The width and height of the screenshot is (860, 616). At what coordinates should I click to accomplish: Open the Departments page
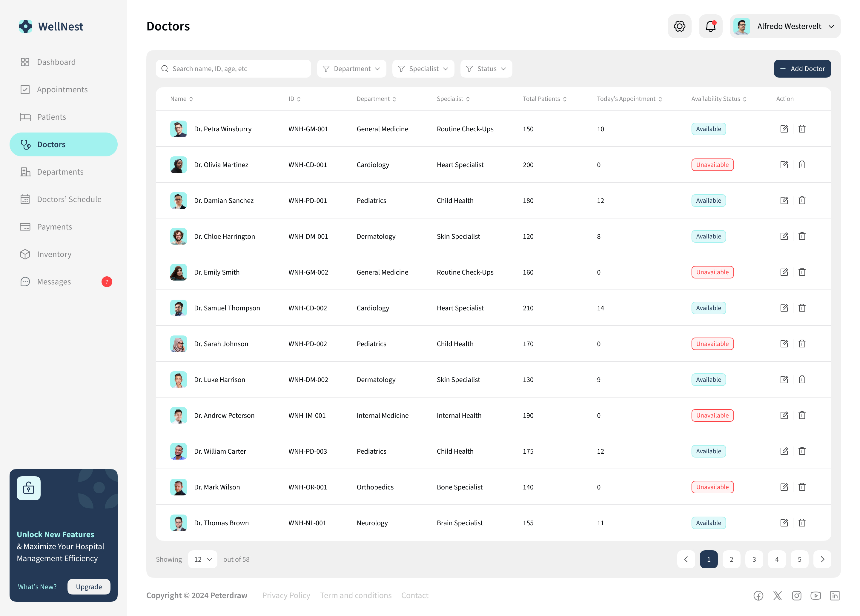(x=60, y=172)
